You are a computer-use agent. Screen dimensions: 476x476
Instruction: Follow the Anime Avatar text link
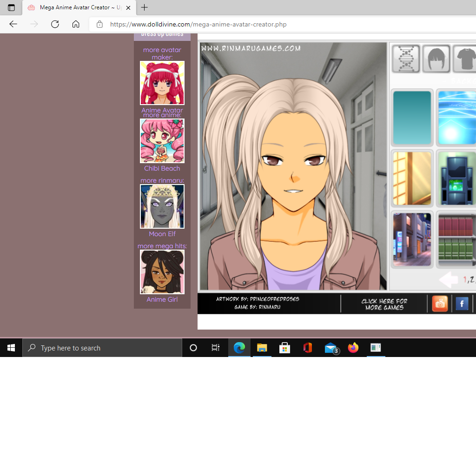point(162,110)
